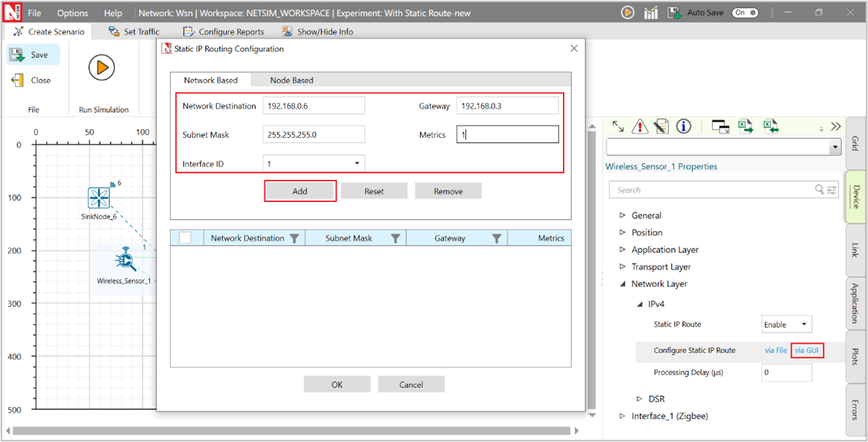Viewport: 868px width, 442px height.
Task: Select the Wireless_Sensor_1 node icon
Action: (x=124, y=260)
